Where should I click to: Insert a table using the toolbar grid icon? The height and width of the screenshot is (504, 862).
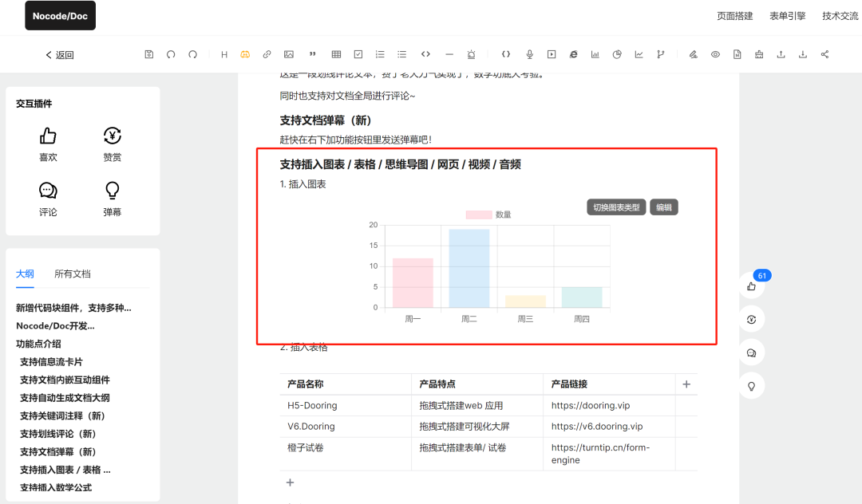pos(336,54)
